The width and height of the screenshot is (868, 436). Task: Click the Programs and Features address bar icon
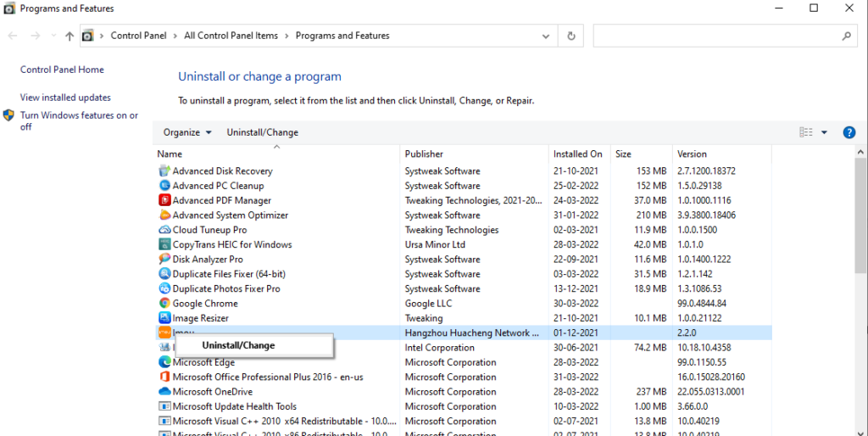[88, 36]
